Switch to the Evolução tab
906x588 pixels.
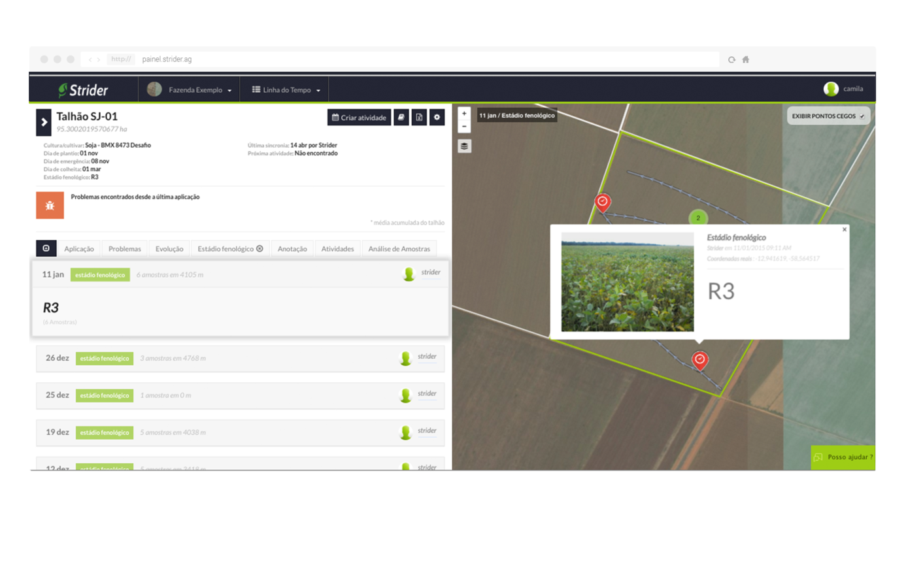pos(169,249)
